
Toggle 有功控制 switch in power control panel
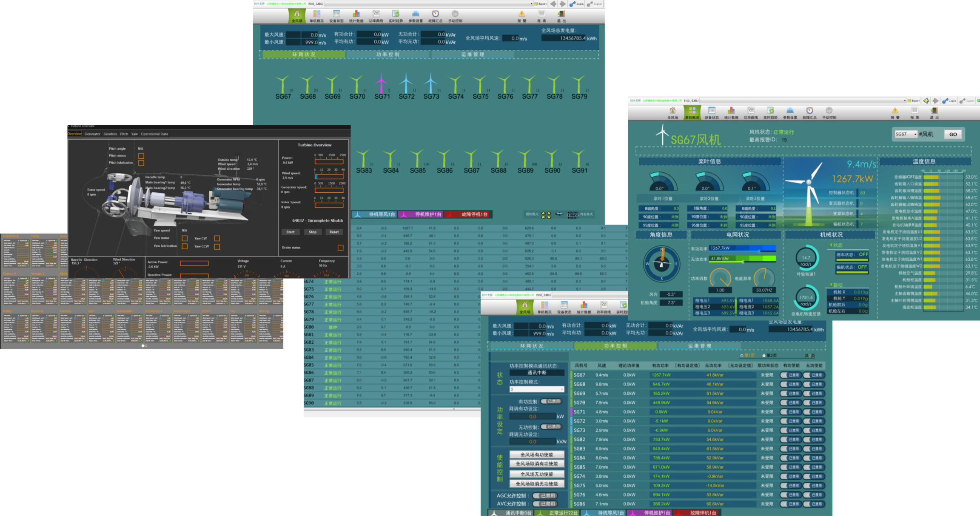tap(551, 402)
